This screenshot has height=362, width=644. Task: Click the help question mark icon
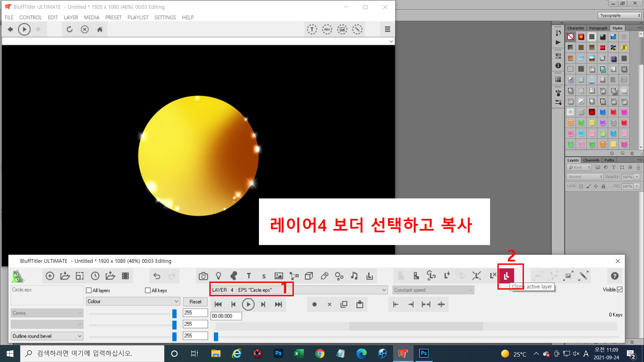(x=614, y=276)
